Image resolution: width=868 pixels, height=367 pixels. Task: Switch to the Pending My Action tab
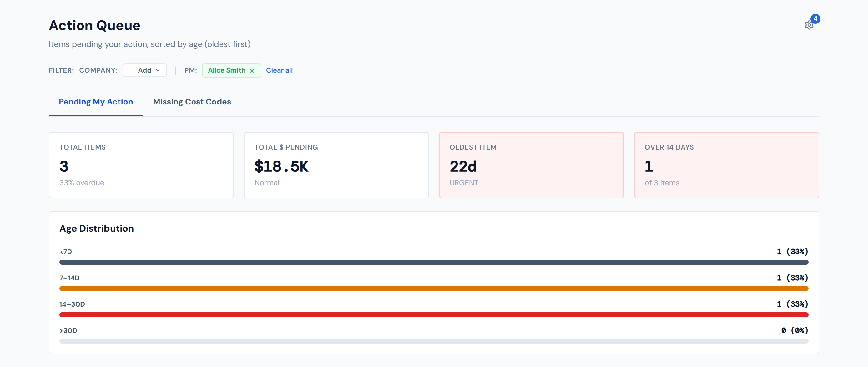(96, 102)
